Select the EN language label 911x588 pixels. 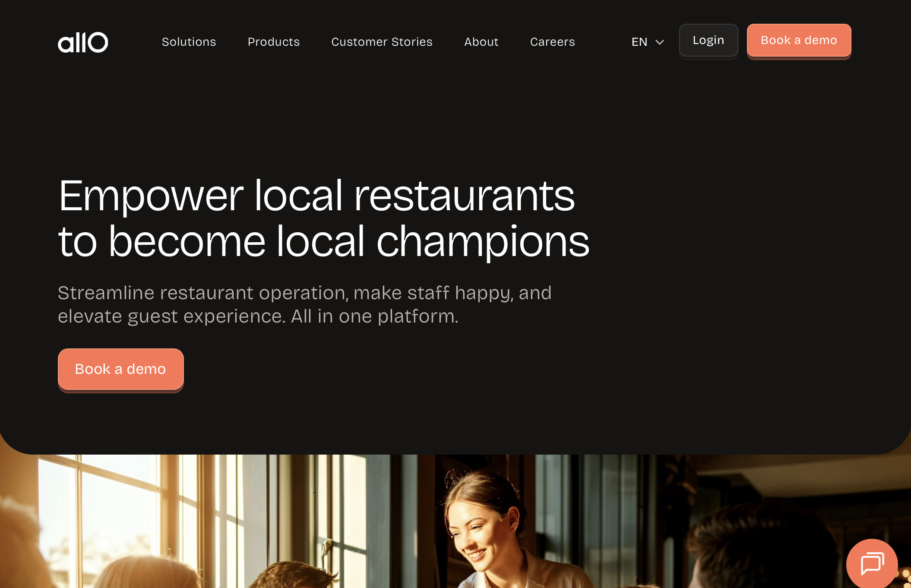639,42
